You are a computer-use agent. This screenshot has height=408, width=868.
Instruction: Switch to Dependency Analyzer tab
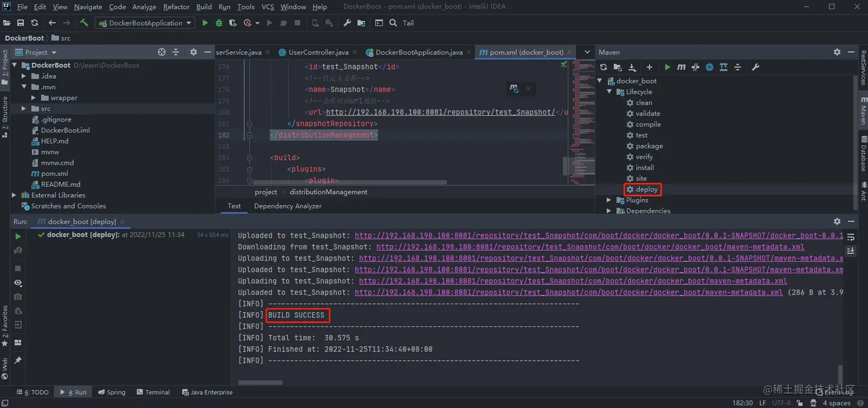click(288, 206)
